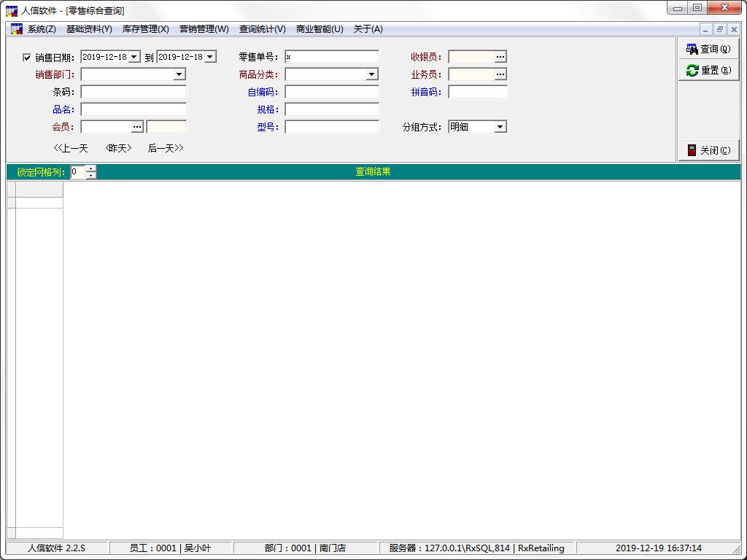Restore the inner child window
Viewport: 747px width, 560px height.
tap(720, 29)
